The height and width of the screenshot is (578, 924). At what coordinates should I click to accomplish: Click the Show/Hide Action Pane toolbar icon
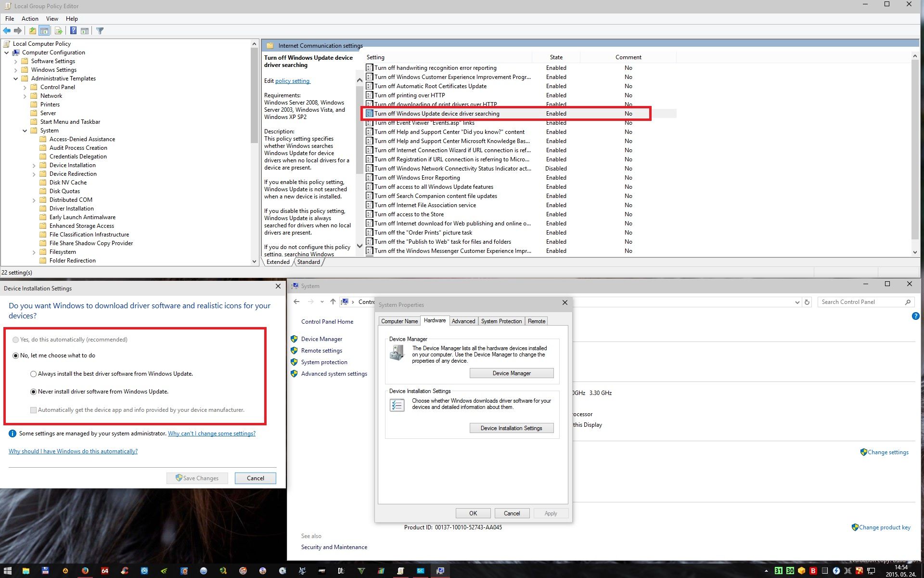click(85, 31)
